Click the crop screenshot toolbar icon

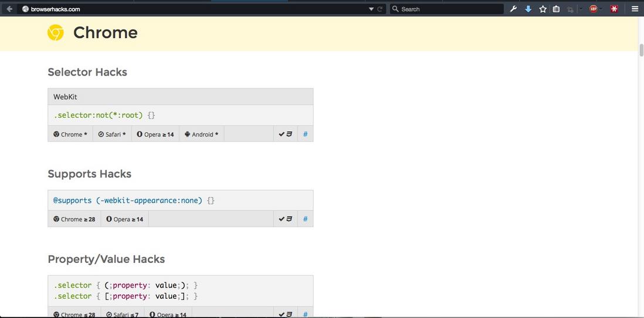(x=570, y=9)
